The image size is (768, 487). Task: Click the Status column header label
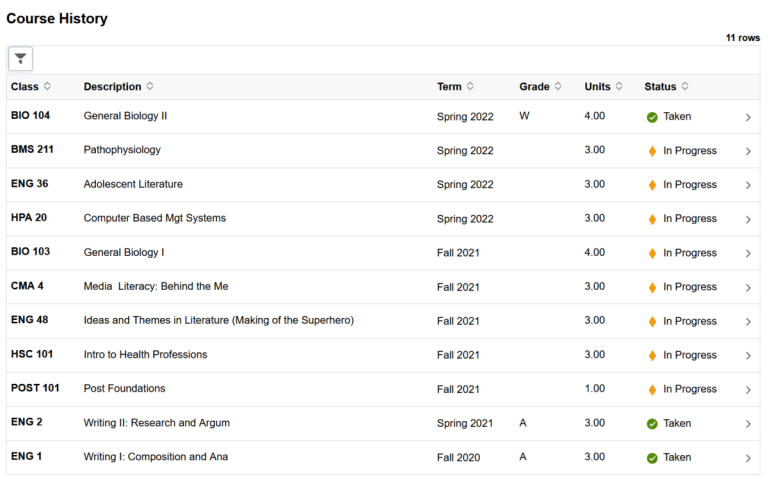(x=660, y=87)
